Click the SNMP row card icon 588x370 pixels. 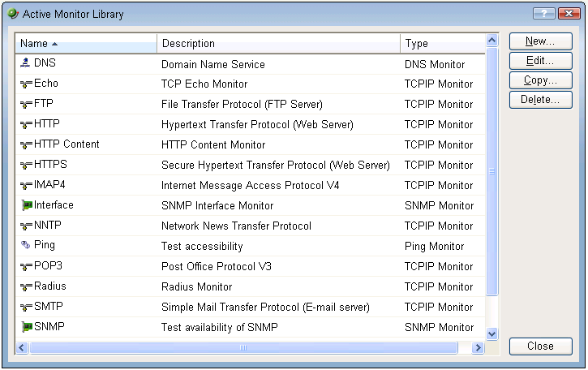point(27,326)
